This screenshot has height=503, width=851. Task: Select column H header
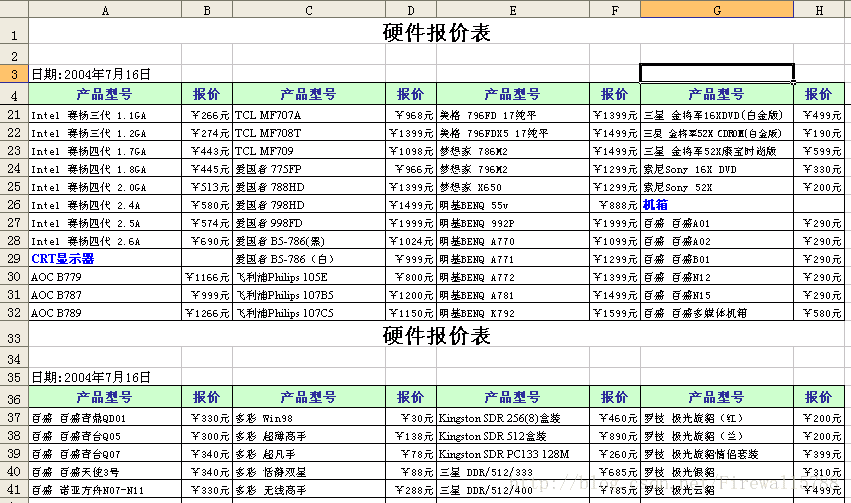(x=819, y=9)
